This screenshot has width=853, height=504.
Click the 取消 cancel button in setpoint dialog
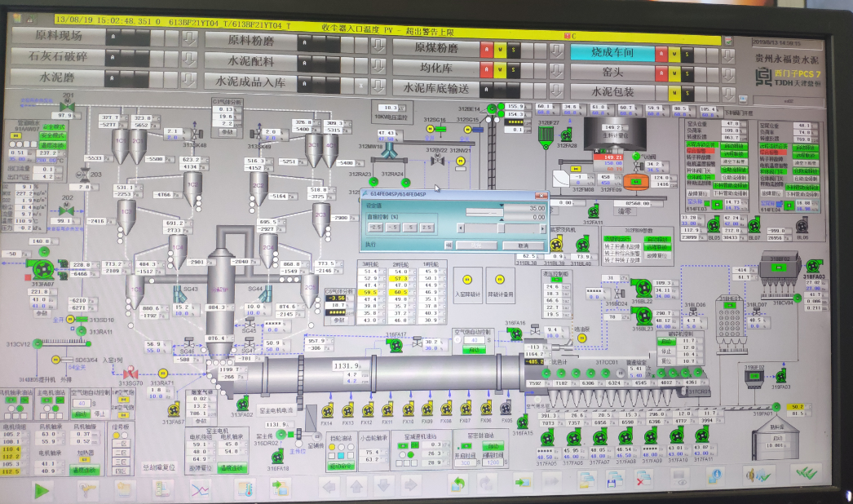523,245
